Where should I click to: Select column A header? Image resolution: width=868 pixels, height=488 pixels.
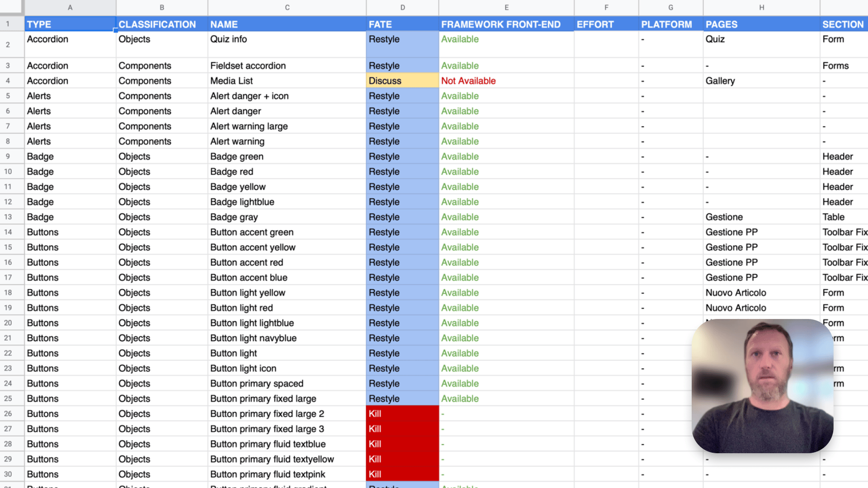(70, 7)
